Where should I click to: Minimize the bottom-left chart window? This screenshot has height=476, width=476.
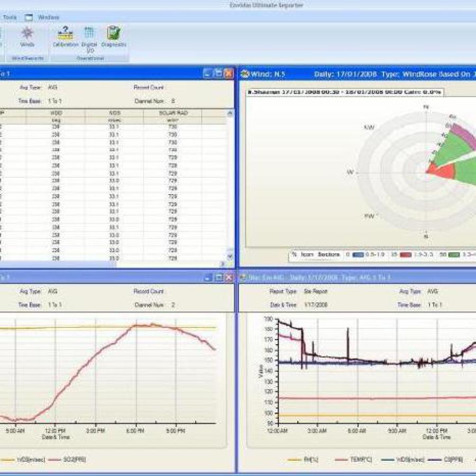[208, 277]
